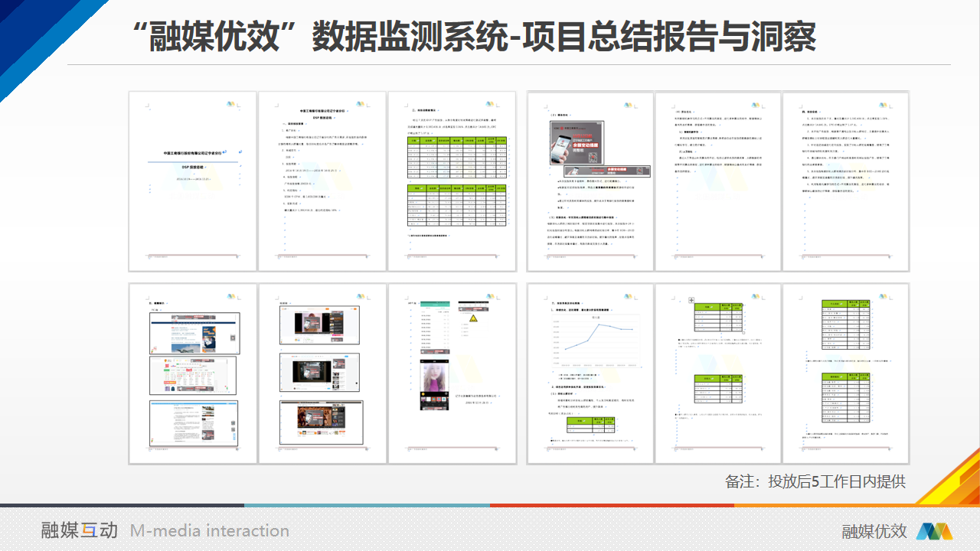Click the 融媒互动 footer text

tap(80, 530)
